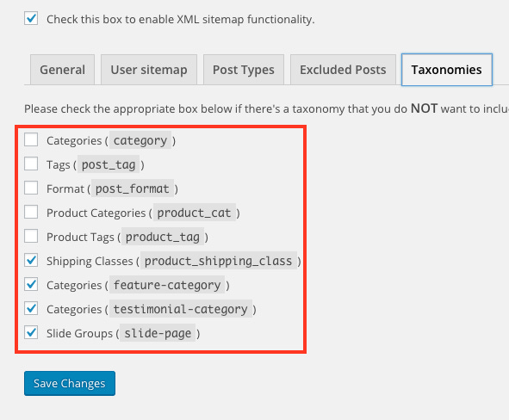This screenshot has width=509, height=420.
Task: Check the Product Tags (product_tag) checkbox
Action: pyautogui.click(x=31, y=236)
